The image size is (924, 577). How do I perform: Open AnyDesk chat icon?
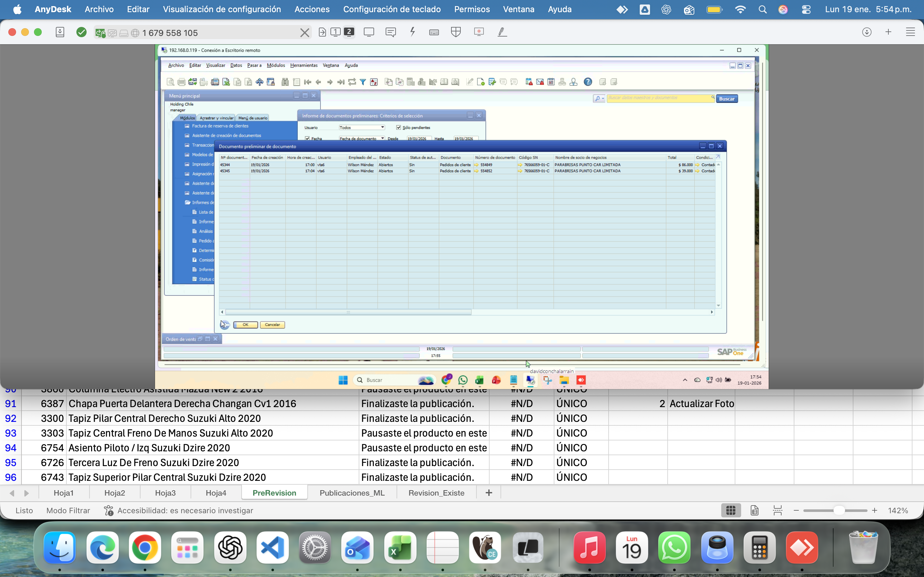click(x=390, y=32)
